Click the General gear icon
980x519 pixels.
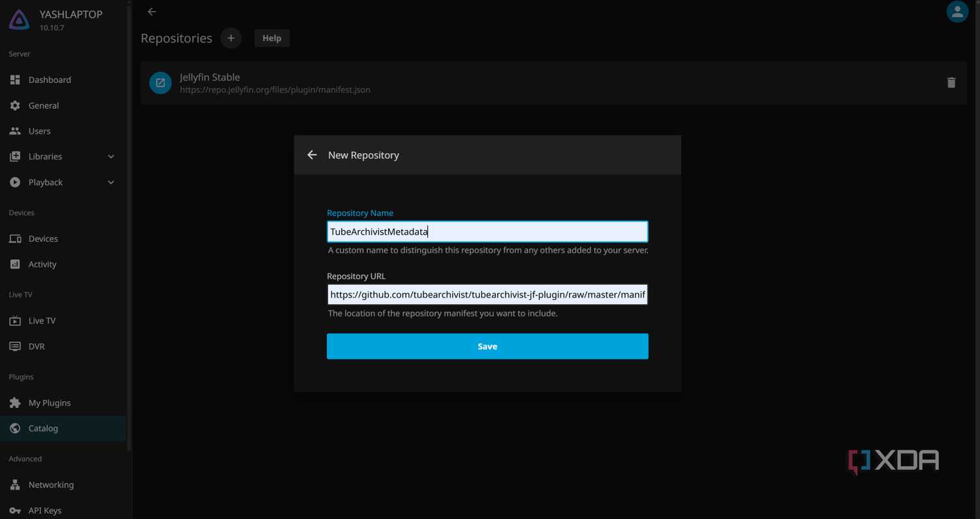15,105
